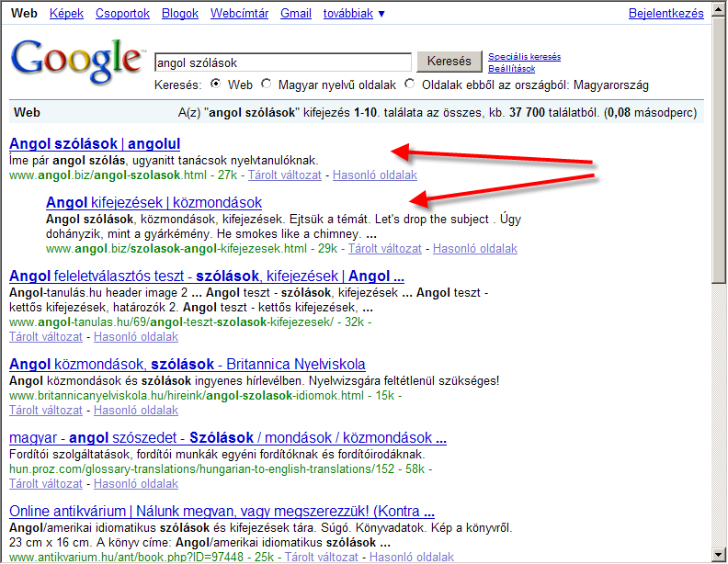728x564 pixels.
Task: Expand the továbbiak dropdown
Action: click(x=354, y=14)
